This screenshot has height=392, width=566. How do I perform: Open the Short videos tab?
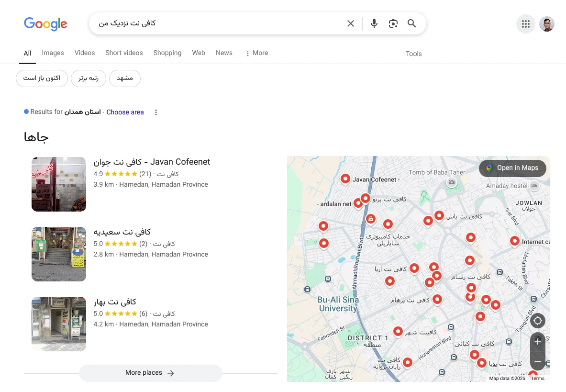[x=124, y=53]
